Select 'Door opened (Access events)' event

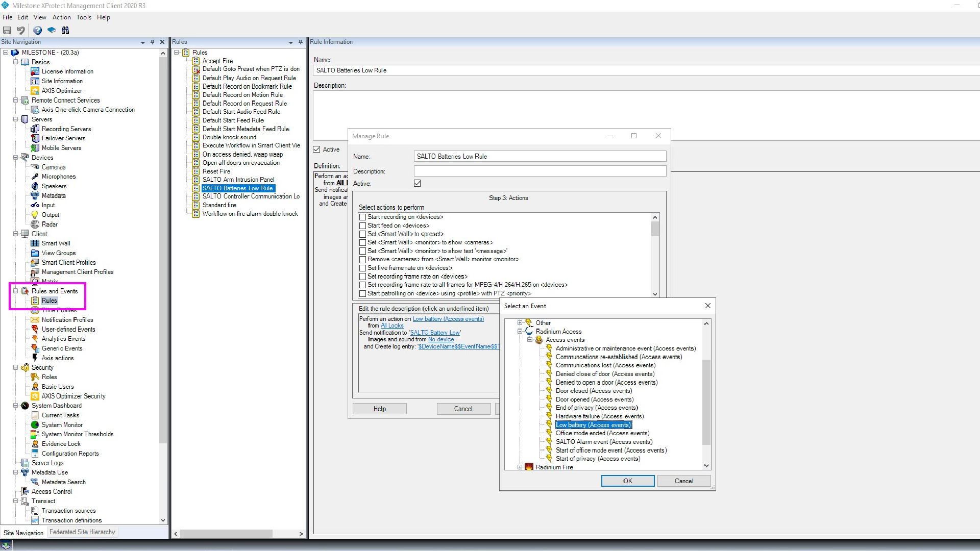point(595,399)
